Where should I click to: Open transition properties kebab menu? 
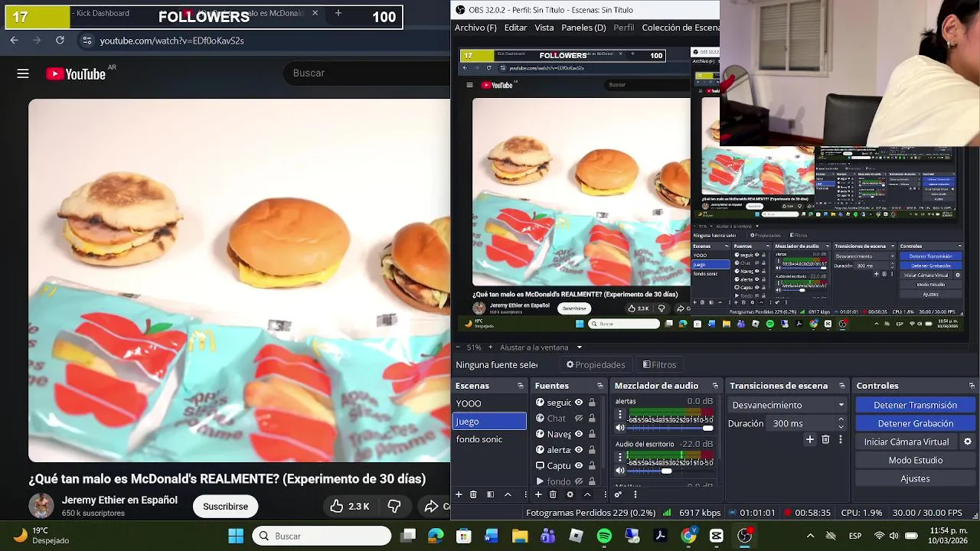click(x=841, y=440)
